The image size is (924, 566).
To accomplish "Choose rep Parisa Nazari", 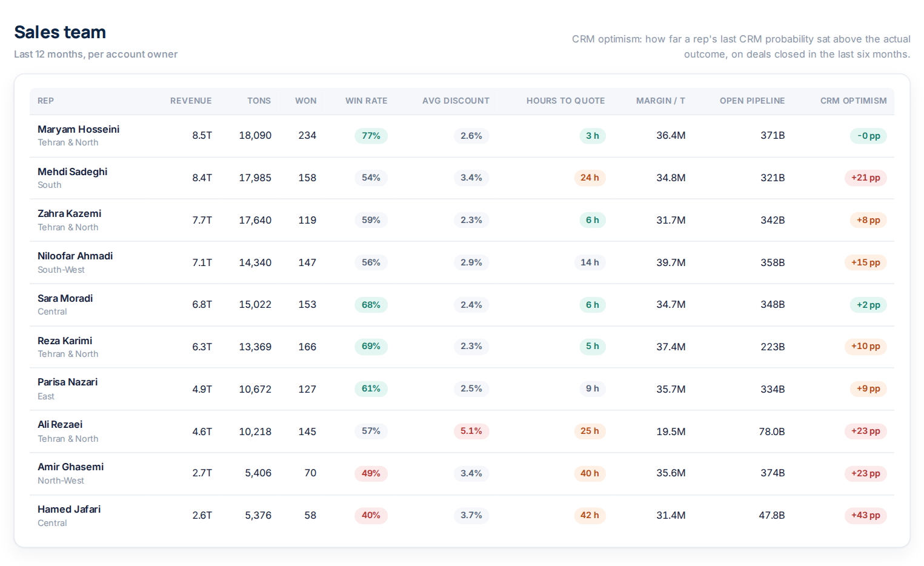I will pyautogui.click(x=67, y=382).
